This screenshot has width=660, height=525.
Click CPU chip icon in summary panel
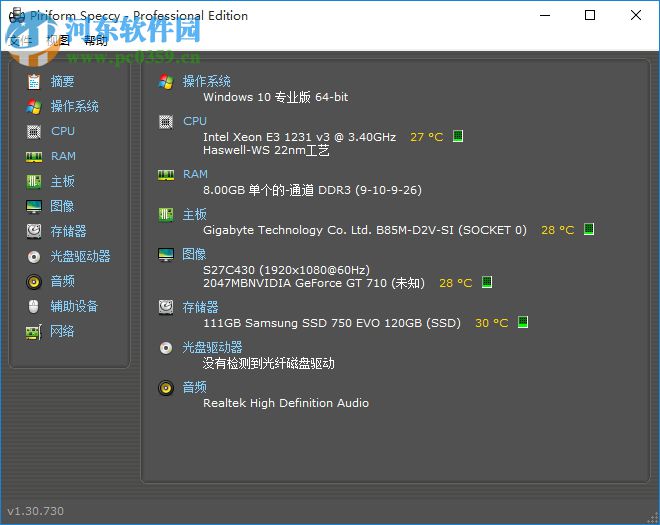click(x=166, y=122)
